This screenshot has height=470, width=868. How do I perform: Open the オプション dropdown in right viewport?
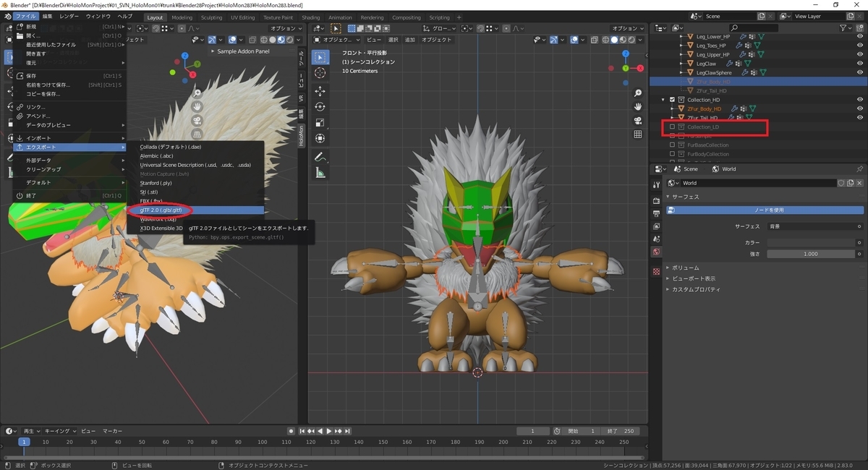(x=627, y=28)
